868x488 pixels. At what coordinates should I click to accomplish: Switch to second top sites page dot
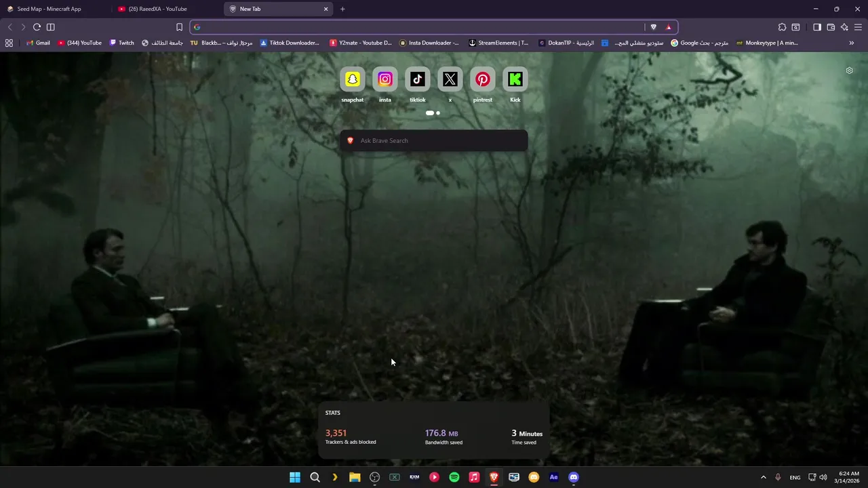coord(438,113)
